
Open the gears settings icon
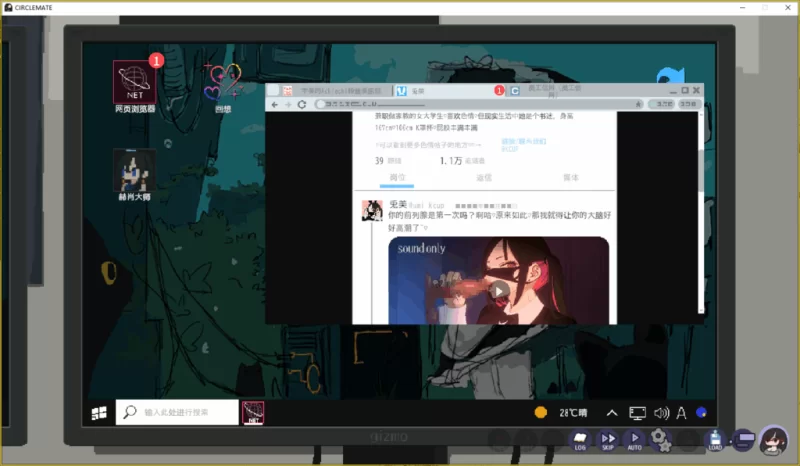661,440
